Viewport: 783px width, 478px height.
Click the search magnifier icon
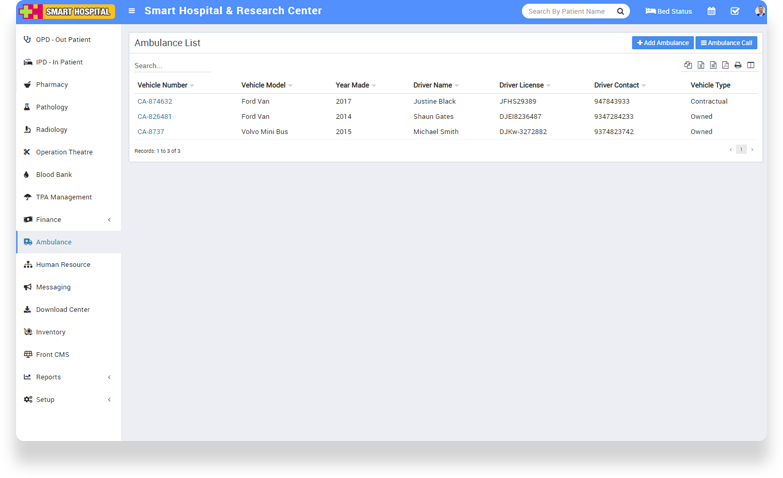click(620, 11)
